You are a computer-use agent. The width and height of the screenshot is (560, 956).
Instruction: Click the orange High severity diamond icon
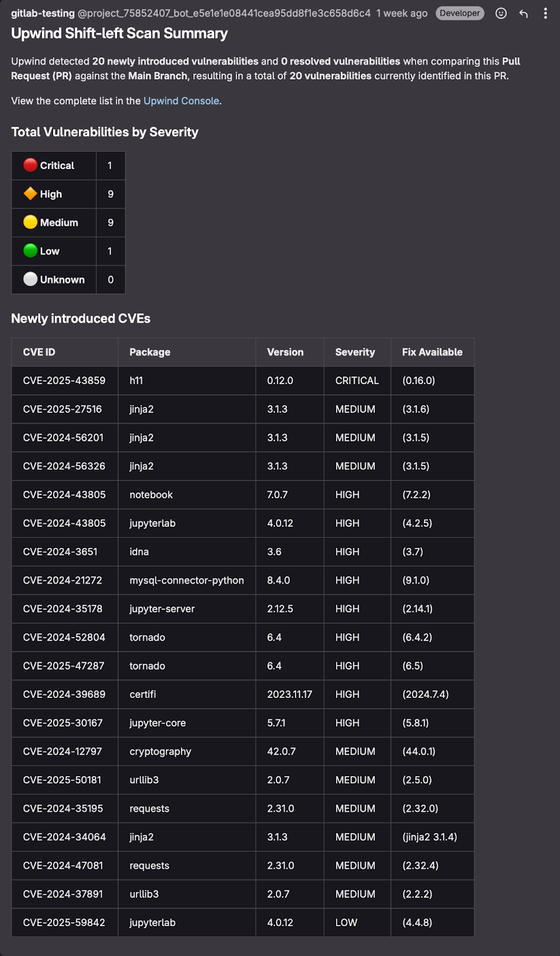click(30, 194)
